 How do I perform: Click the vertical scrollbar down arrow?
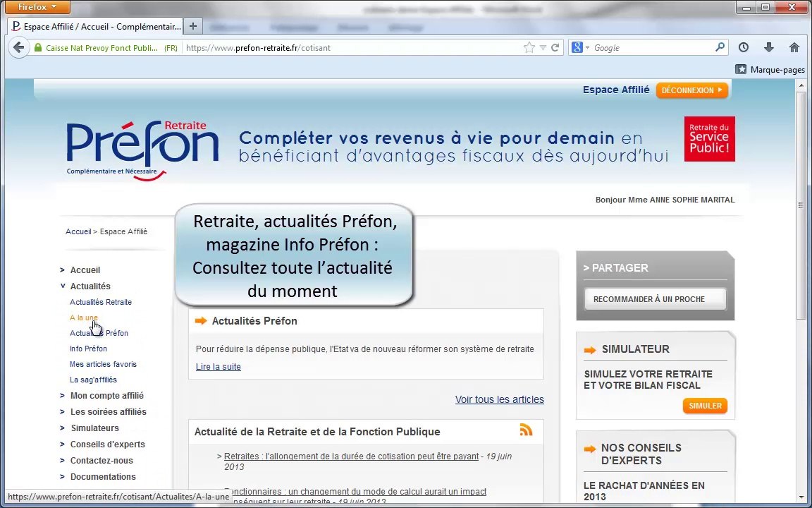click(801, 497)
